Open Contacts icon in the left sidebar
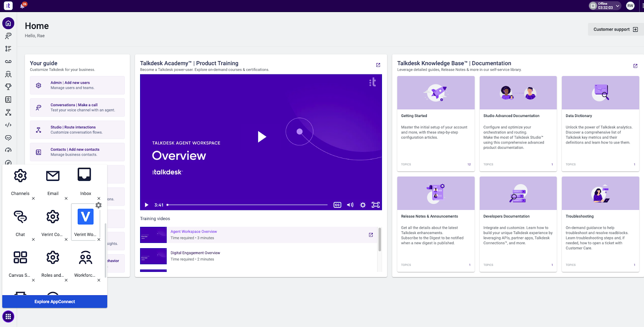The width and height of the screenshot is (644, 327). [x=8, y=100]
